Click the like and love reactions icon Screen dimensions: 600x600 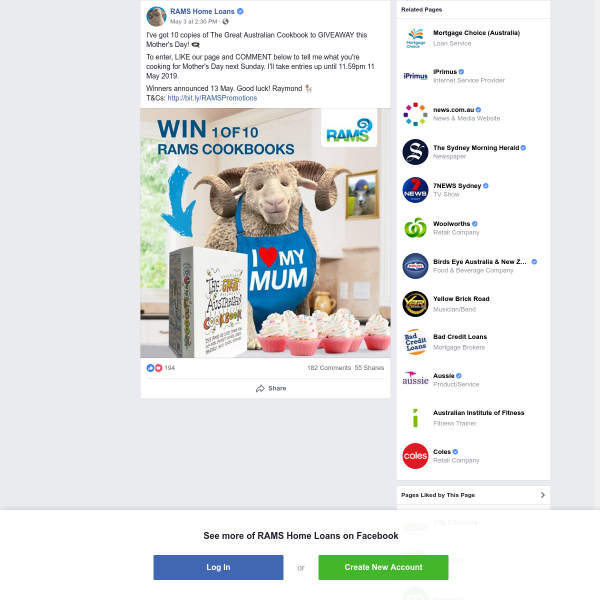154,368
